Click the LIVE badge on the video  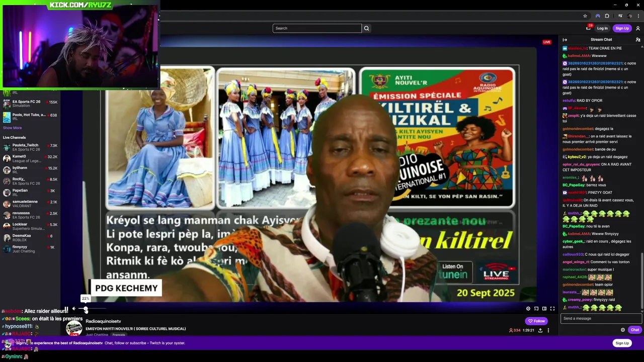pos(547,42)
